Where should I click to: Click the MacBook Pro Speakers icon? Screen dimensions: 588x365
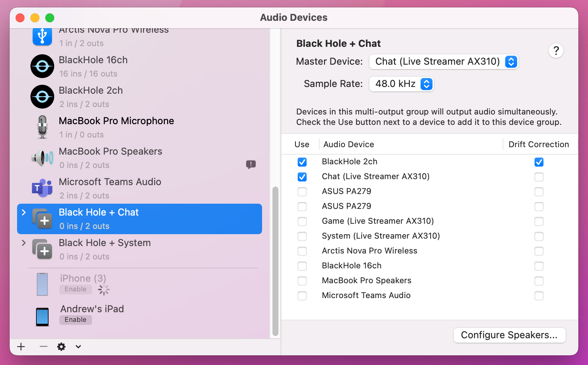click(x=42, y=158)
